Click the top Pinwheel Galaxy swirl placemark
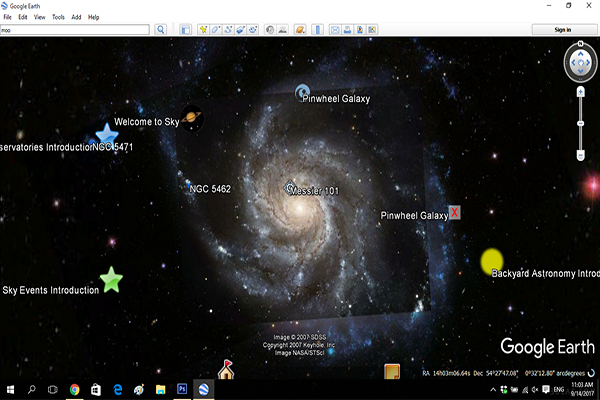Viewport: 600px width, 400px height. 302,92
